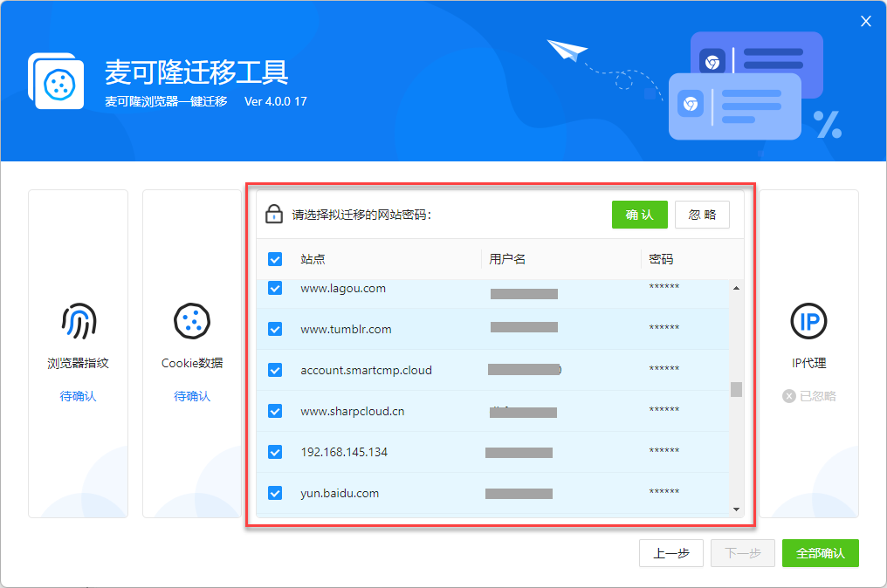Click the 密码 column header

(x=661, y=259)
